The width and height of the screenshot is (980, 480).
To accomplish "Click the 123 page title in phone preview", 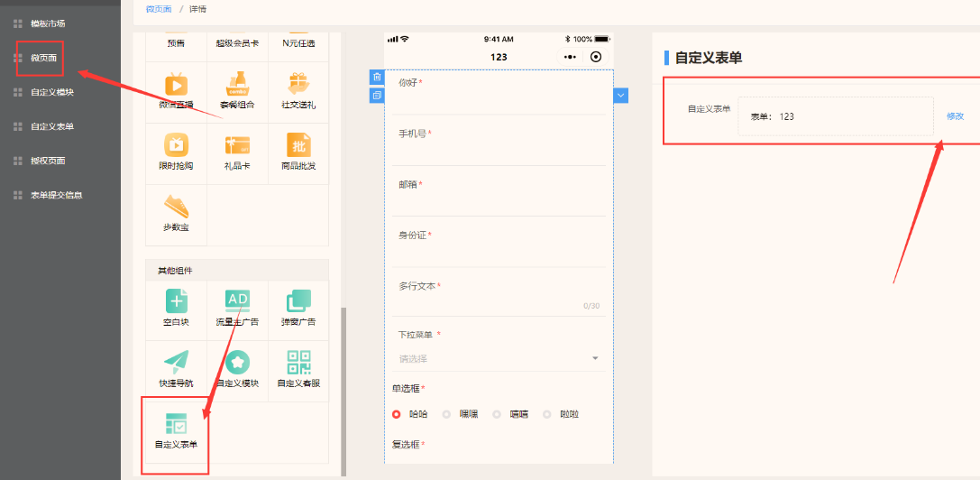I will 499,57.
